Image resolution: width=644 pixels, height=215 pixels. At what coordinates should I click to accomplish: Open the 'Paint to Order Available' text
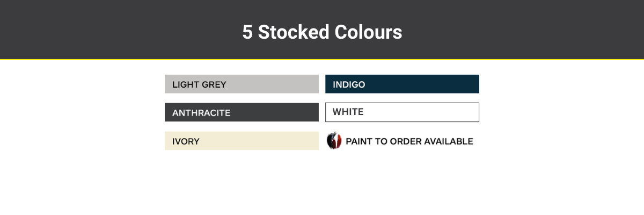[409, 141]
